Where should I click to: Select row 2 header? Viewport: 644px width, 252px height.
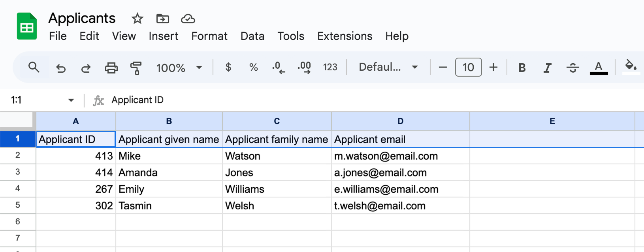point(18,156)
